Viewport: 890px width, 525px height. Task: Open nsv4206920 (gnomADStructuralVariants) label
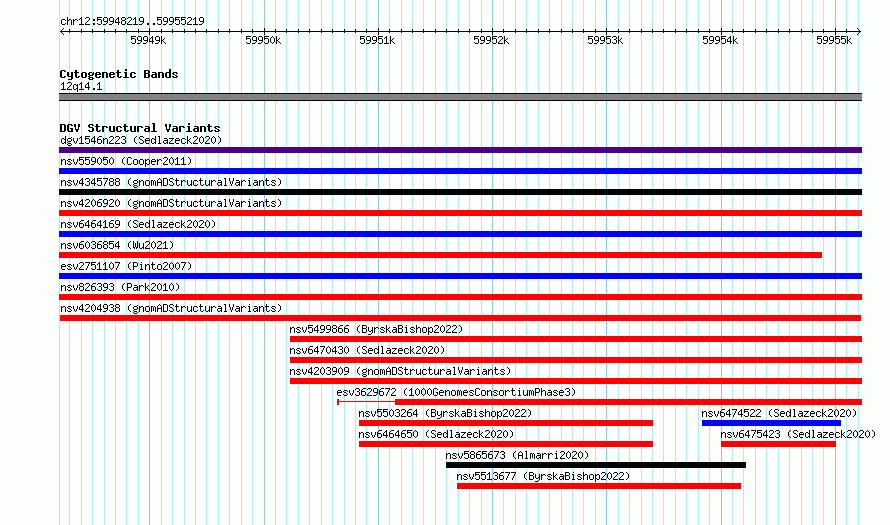171,203
